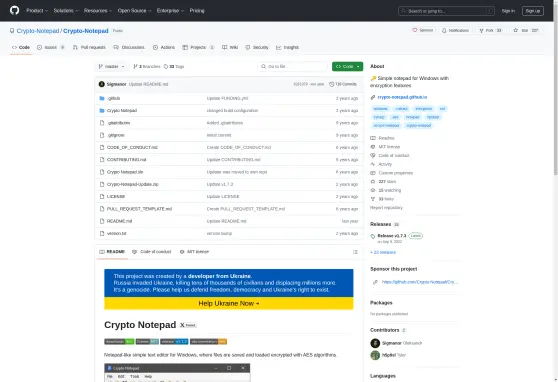Screen dimensions: 558x382
Task: Open the Discussions tab
Action: click(x=129, y=47)
